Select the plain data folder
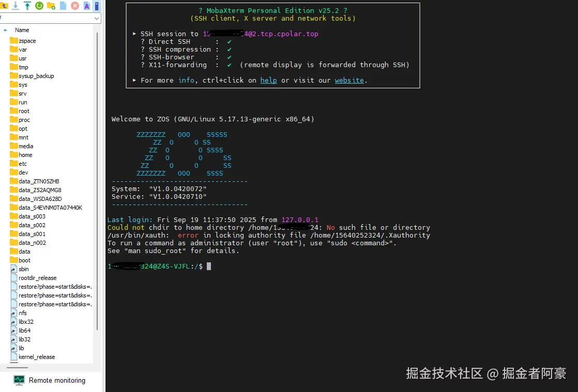 pyautogui.click(x=20, y=252)
